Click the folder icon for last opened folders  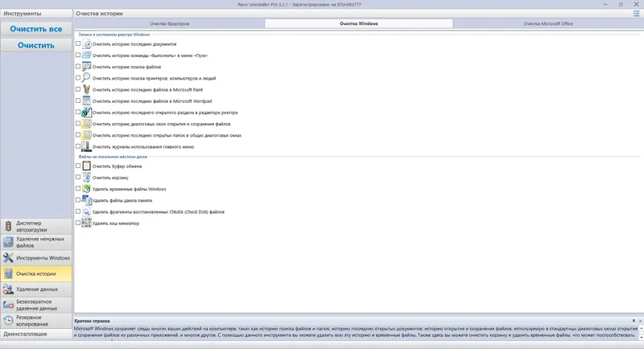point(86,135)
